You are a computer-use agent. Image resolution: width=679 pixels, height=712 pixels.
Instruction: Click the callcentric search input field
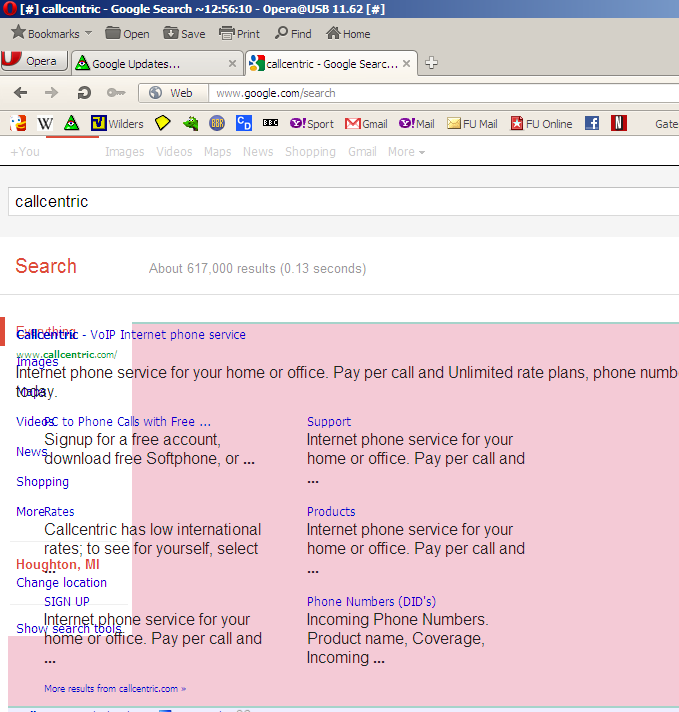coord(340,201)
